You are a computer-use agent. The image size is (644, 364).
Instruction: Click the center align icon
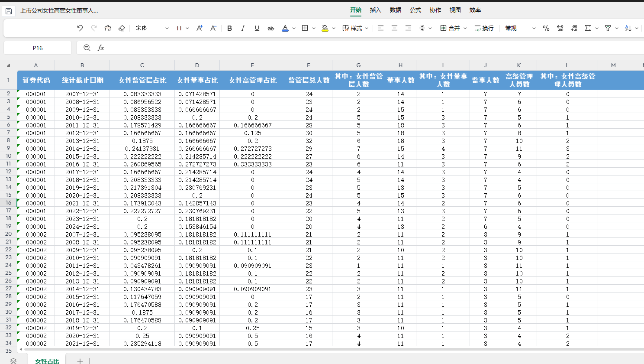pos(394,28)
